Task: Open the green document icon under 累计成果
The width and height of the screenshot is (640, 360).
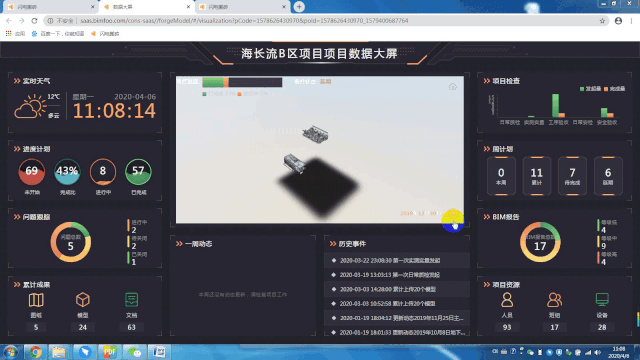Action: click(x=131, y=300)
